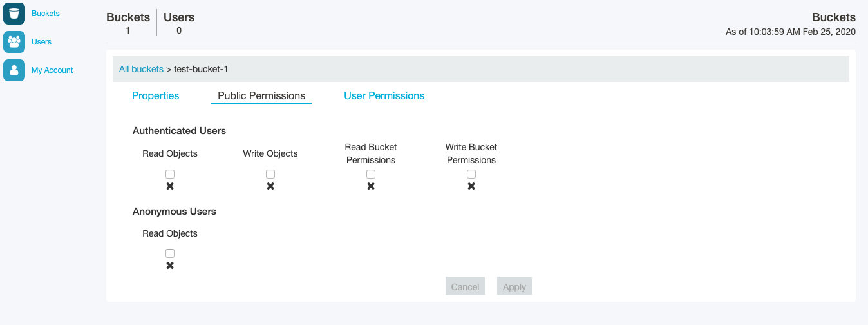Select the Public Permissions tab
Viewport: 868px width, 325px height.
(x=261, y=95)
